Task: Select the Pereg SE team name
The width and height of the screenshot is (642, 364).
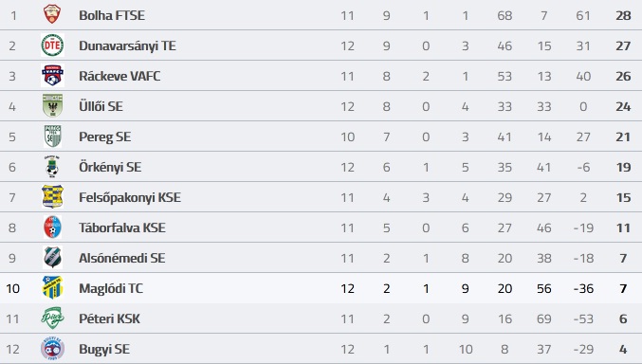Action: pyautogui.click(x=105, y=136)
